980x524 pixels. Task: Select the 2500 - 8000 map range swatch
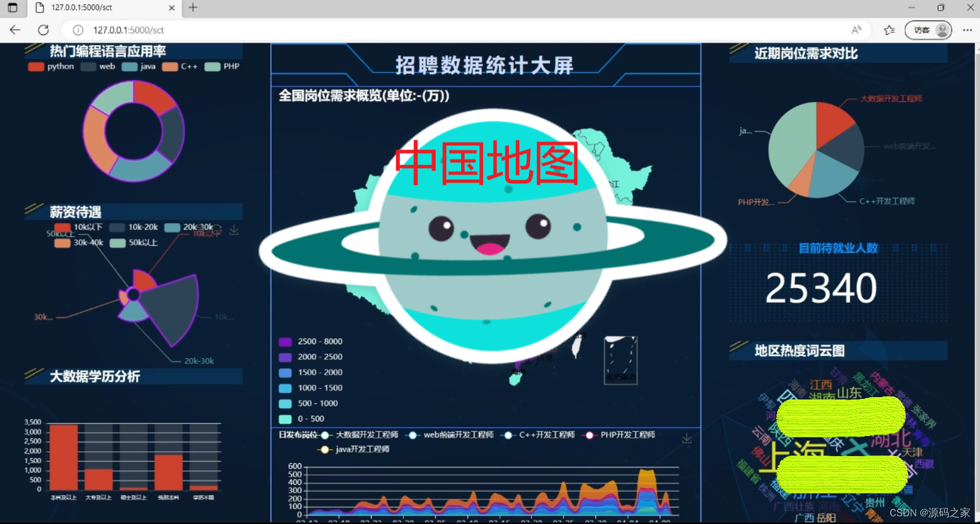[x=285, y=342]
